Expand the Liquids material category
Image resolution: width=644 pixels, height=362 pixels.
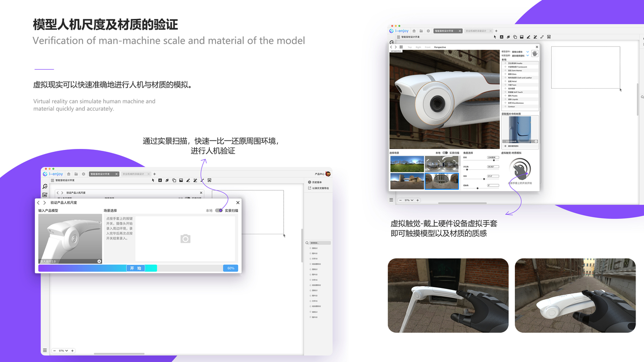[x=505, y=99]
